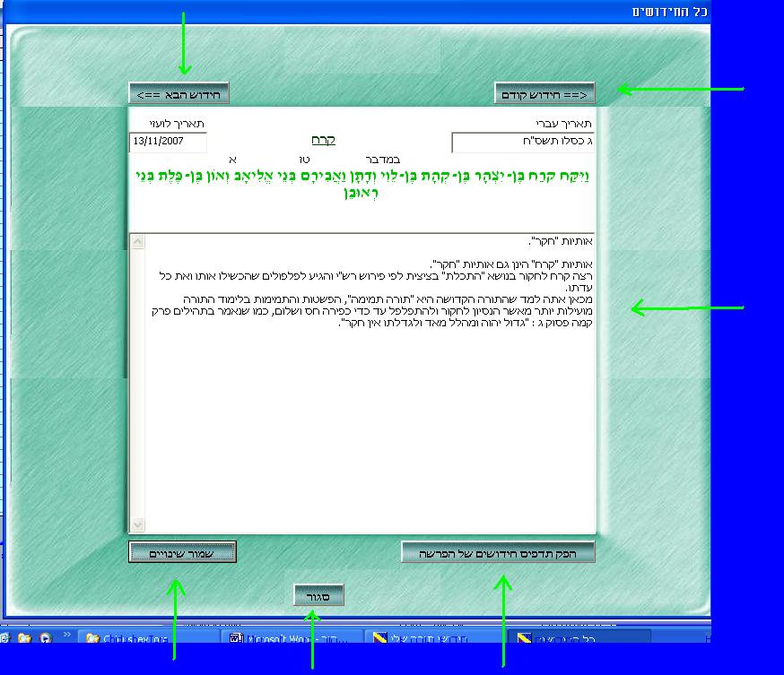Click the 'תאריך עברי' label
Screen dimensions: 784x675
563,124
